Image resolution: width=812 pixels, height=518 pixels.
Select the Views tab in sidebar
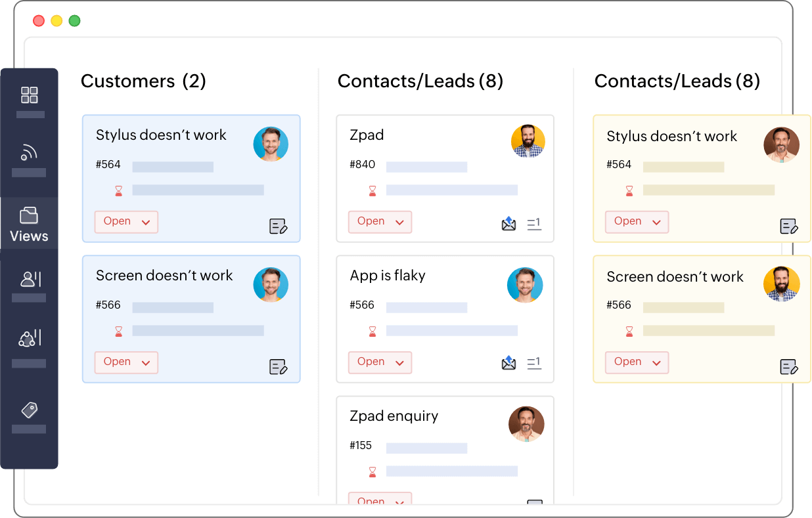(29, 224)
